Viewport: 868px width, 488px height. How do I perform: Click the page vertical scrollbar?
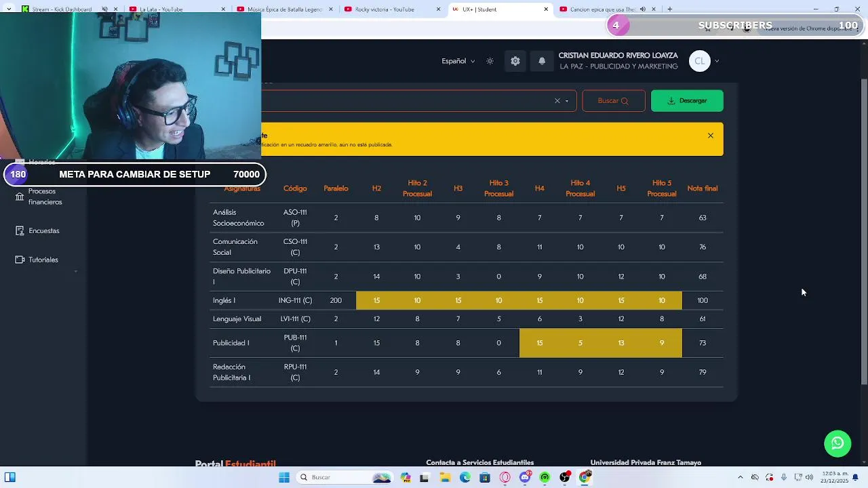(x=863, y=230)
